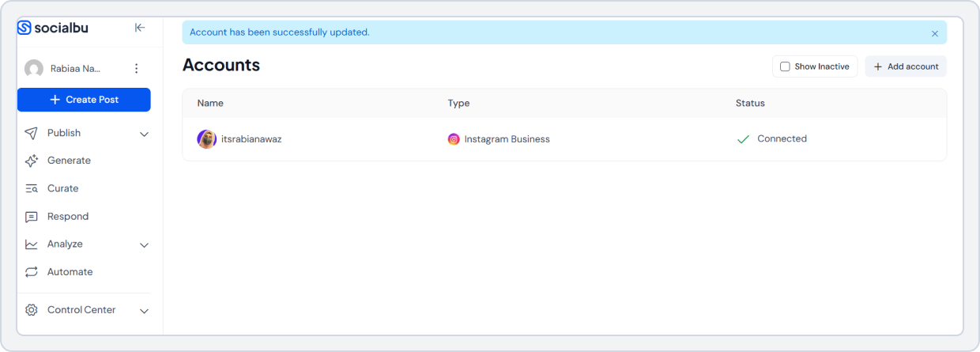Enable the Show Inactive checkbox

785,66
